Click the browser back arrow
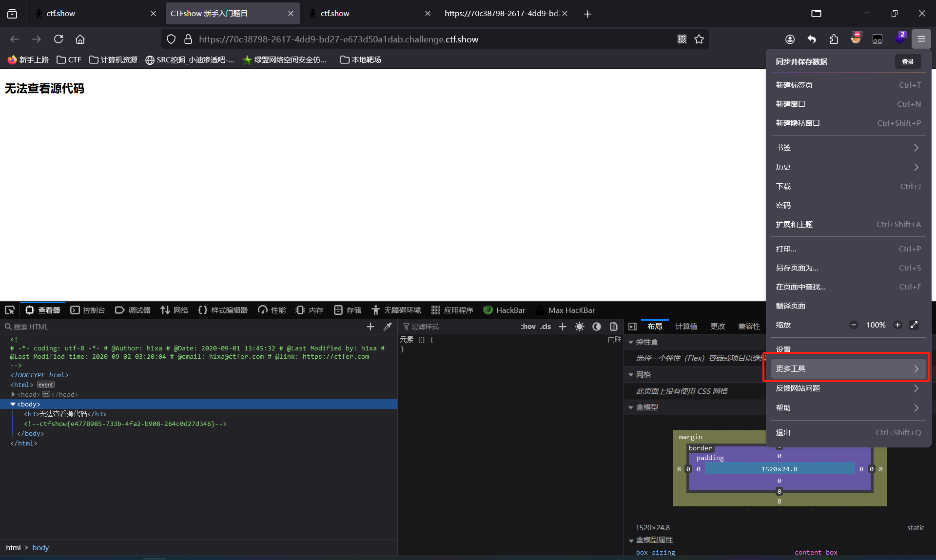Viewport: 936px width, 560px height. coord(15,39)
